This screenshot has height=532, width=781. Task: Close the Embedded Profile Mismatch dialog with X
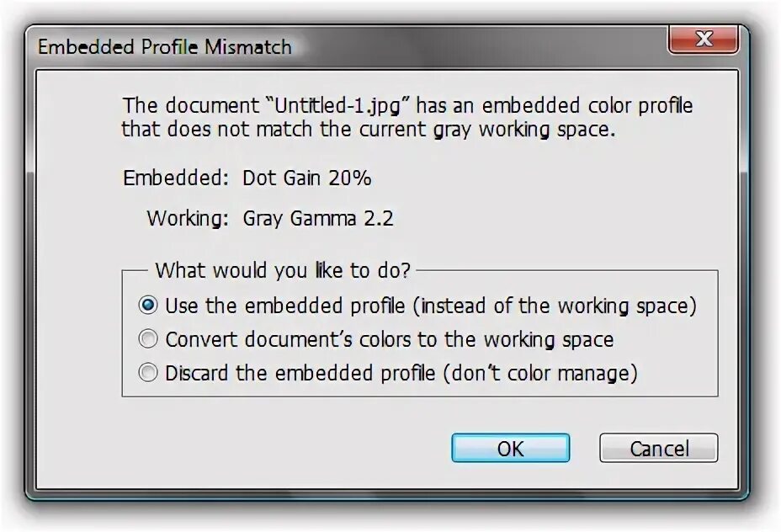704,39
